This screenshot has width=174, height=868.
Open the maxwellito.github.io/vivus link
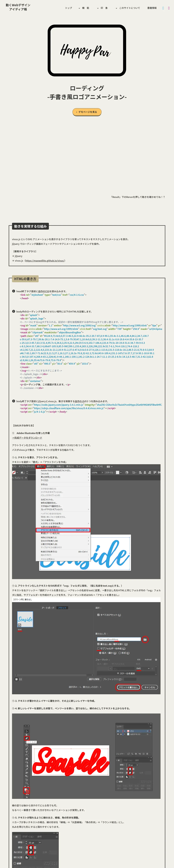45,260
